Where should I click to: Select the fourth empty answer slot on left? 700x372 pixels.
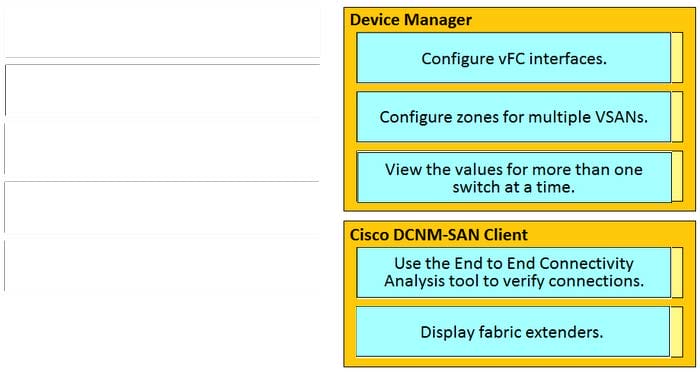tap(162, 208)
